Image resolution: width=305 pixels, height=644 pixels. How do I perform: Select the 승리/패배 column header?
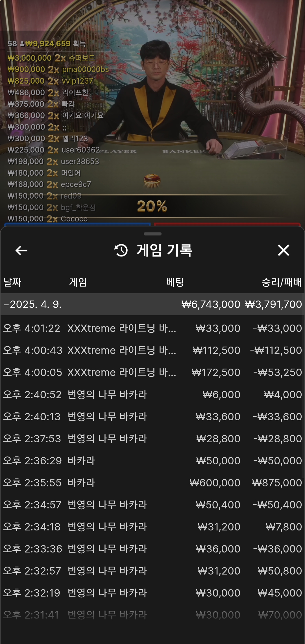[x=282, y=282]
